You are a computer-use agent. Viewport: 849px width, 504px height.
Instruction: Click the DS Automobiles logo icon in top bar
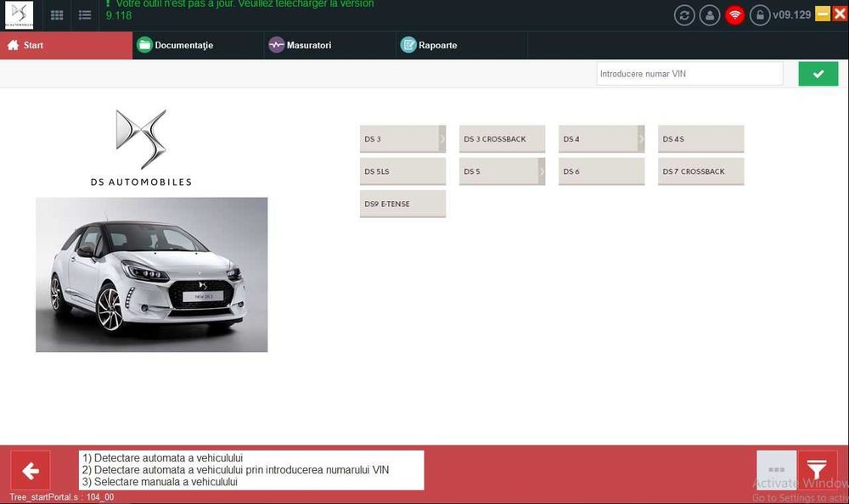(19, 14)
